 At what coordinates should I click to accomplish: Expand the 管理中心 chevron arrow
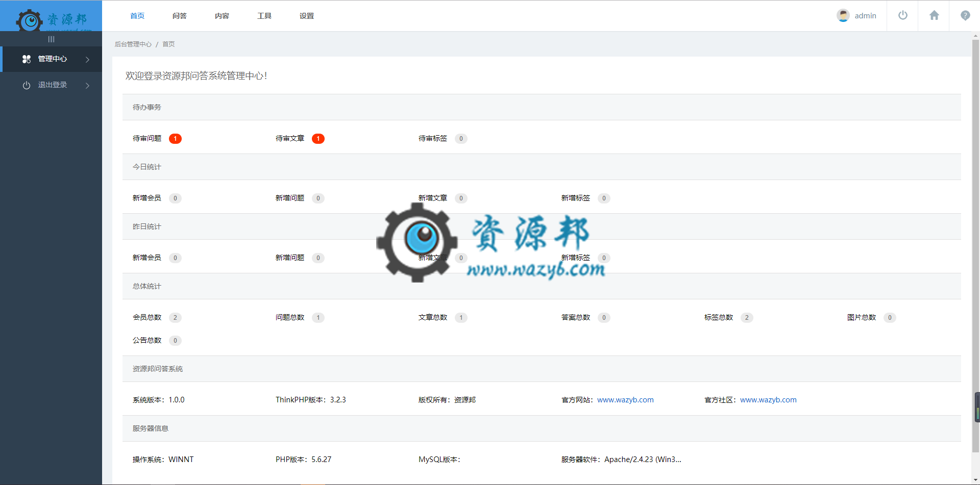tap(87, 60)
